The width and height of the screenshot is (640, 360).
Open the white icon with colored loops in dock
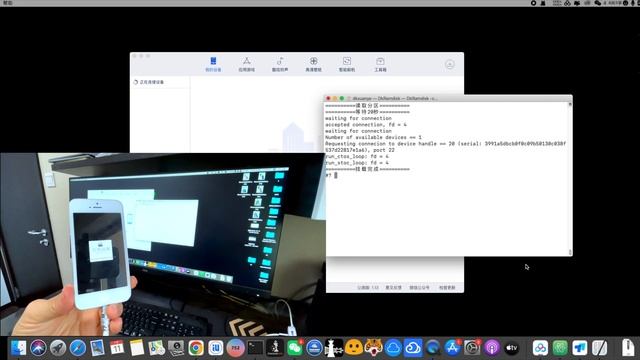[x=540, y=348]
